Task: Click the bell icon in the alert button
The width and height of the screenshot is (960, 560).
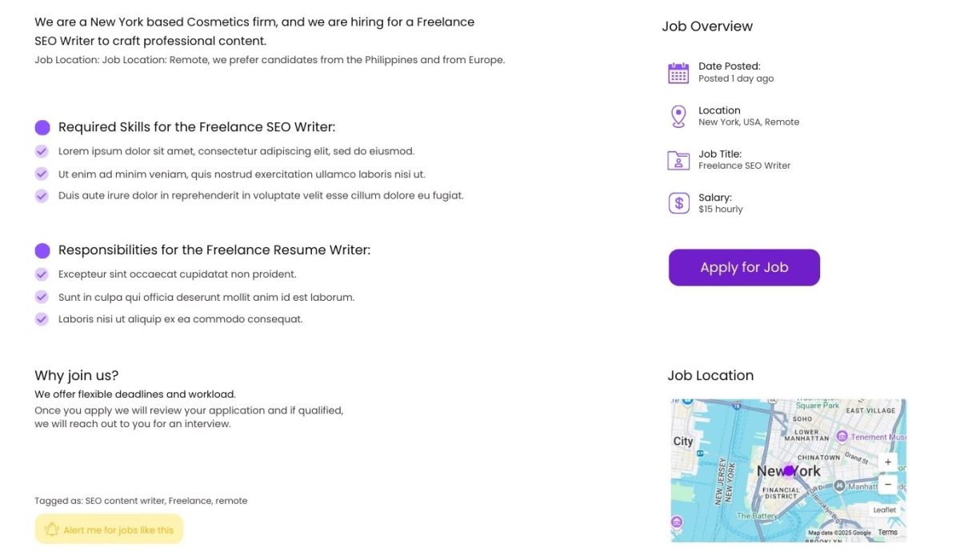Action: click(x=52, y=530)
